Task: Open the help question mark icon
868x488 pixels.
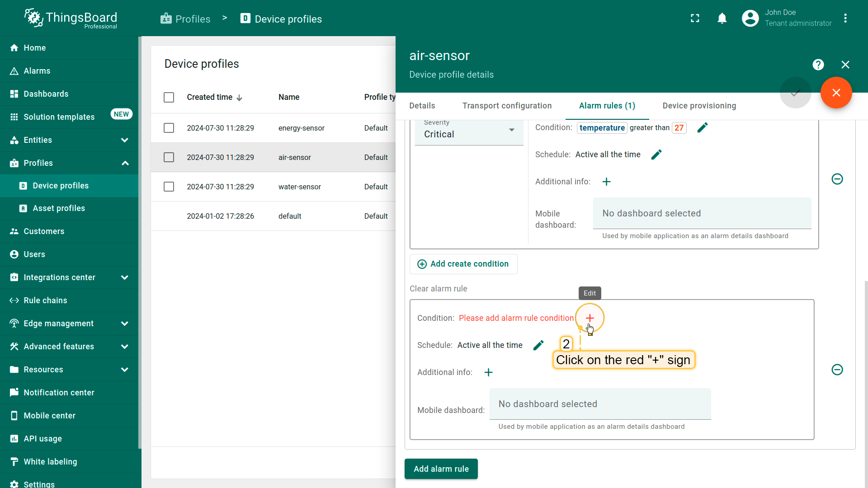Action: click(x=818, y=65)
